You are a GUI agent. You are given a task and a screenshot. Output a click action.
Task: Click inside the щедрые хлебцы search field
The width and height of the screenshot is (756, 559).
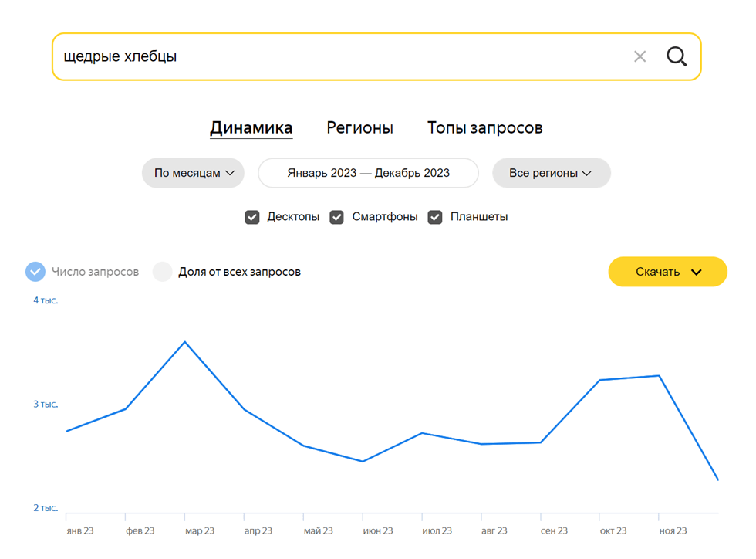339,56
